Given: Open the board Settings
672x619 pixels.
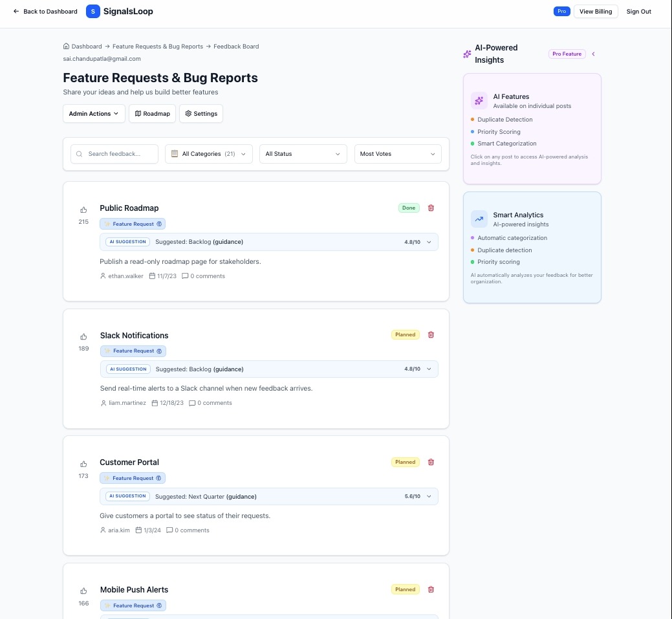Looking at the screenshot, I should tap(201, 113).
